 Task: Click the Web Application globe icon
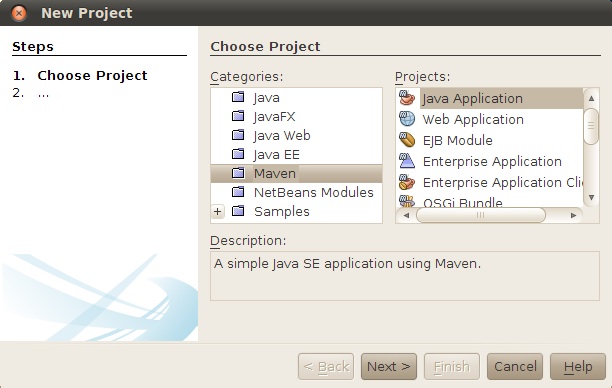coord(407,119)
